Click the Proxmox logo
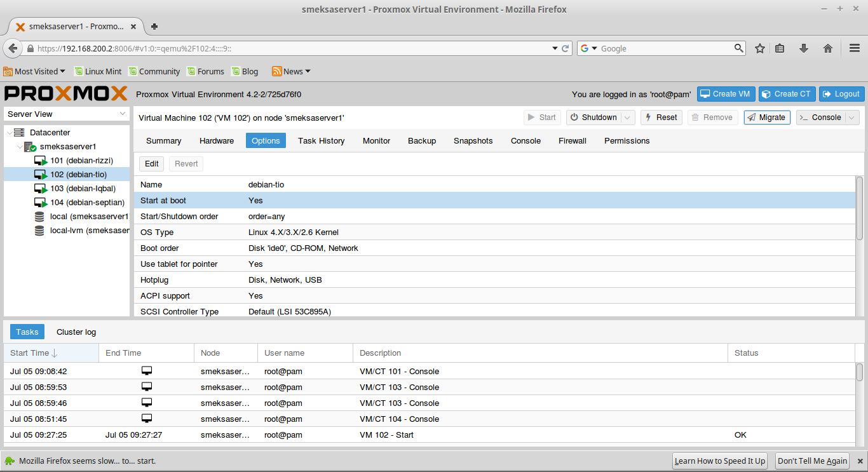868x472 pixels. pos(66,94)
